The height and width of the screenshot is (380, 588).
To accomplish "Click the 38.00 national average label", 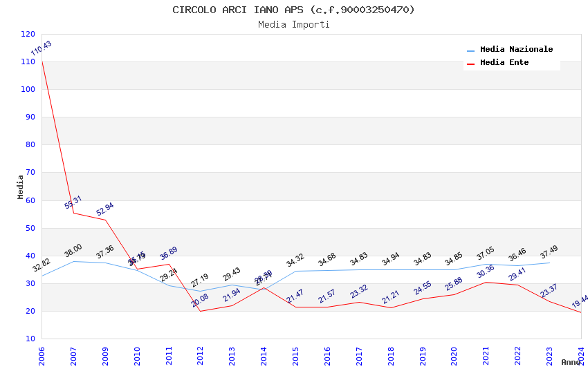I will point(73,251).
